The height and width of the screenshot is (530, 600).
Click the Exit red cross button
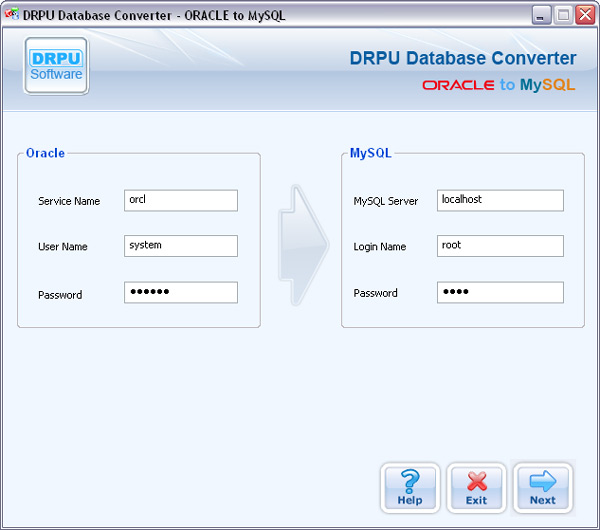pyautogui.click(x=476, y=488)
